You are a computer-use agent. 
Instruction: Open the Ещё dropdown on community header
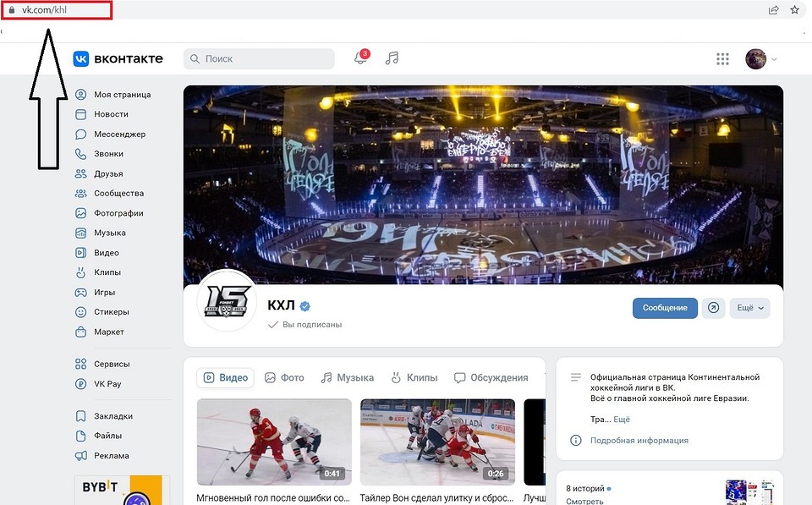(x=750, y=308)
